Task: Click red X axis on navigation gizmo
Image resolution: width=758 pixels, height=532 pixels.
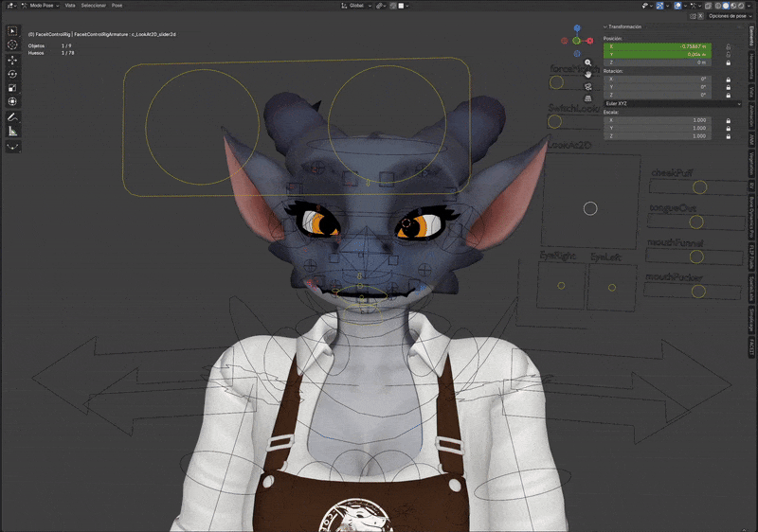Action: (589, 41)
